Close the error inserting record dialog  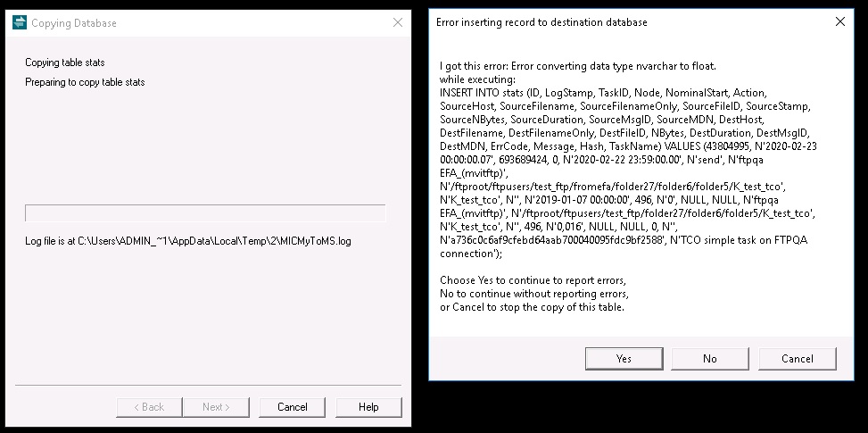(x=839, y=21)
